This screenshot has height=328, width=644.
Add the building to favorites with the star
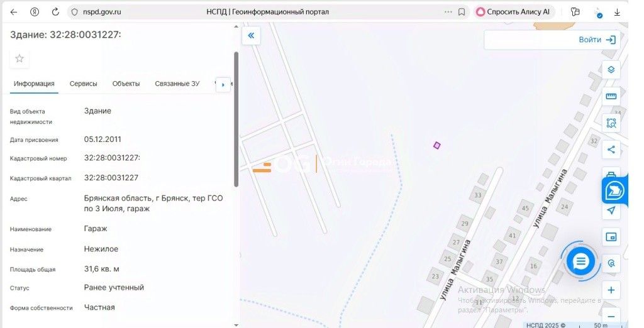click(x=19, y=58)
